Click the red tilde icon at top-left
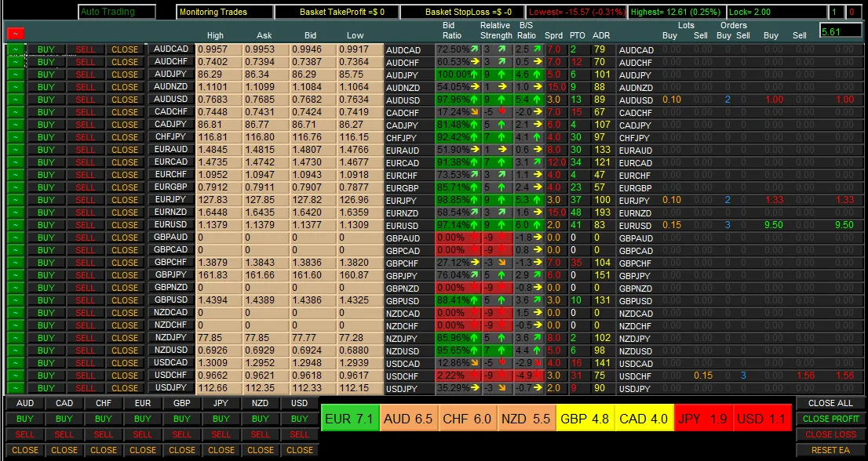The width and height of the screenshot is (868, 461). coord(14,33)
